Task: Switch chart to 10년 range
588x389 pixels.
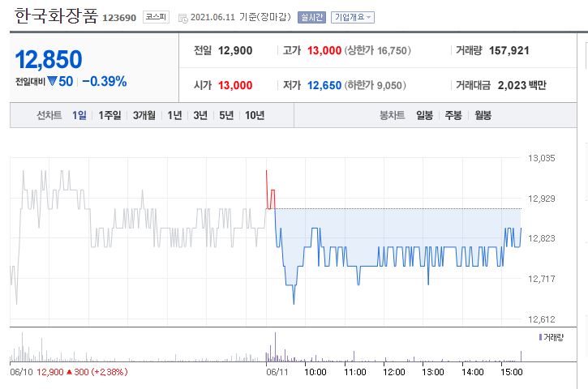Action: pos(255,115)
